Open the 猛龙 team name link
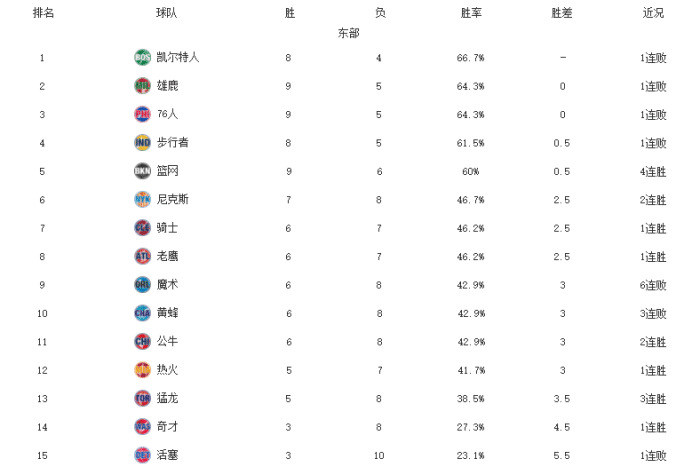 [x=168, y=398]
